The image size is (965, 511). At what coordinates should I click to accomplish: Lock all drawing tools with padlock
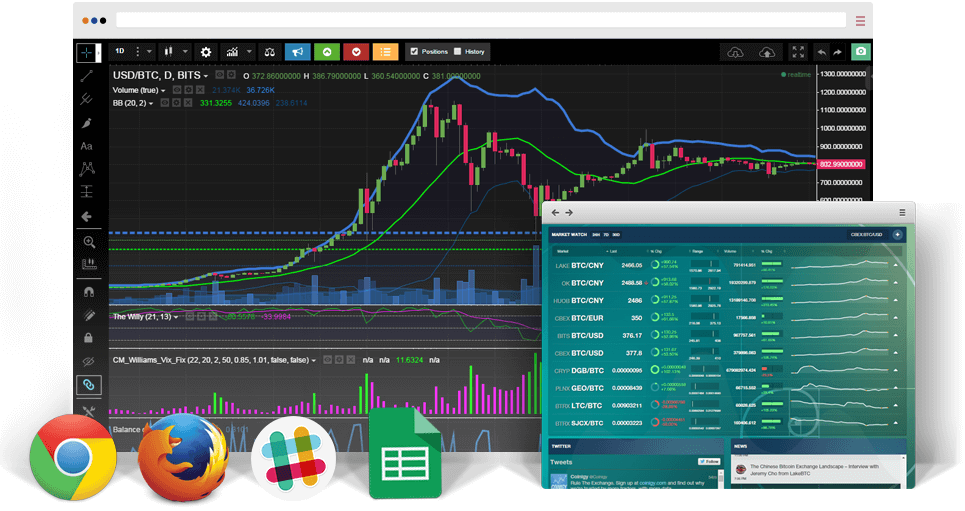(x=88, y=338)
